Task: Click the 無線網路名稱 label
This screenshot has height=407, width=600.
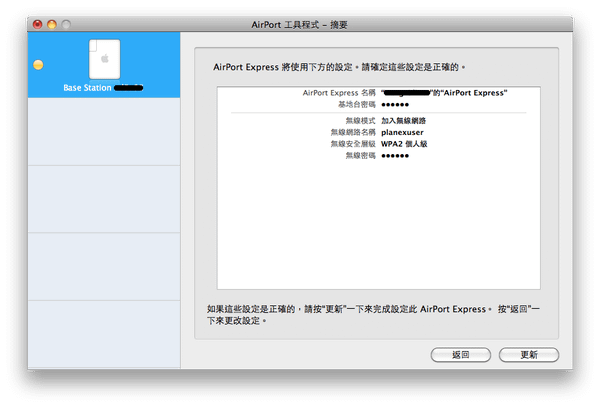Action: pyautogui.click(x=353, y=132)
